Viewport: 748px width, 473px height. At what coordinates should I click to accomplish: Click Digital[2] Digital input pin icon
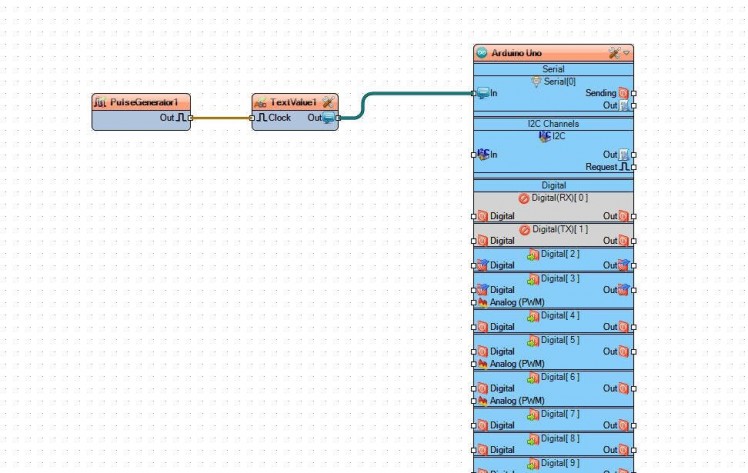point(483,265)
